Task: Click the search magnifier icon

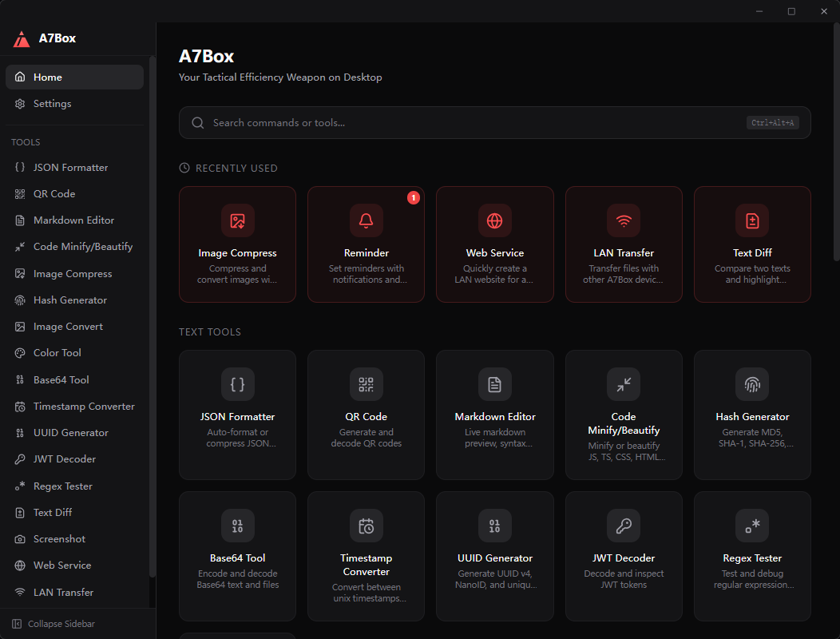Action: pos(198,123)
